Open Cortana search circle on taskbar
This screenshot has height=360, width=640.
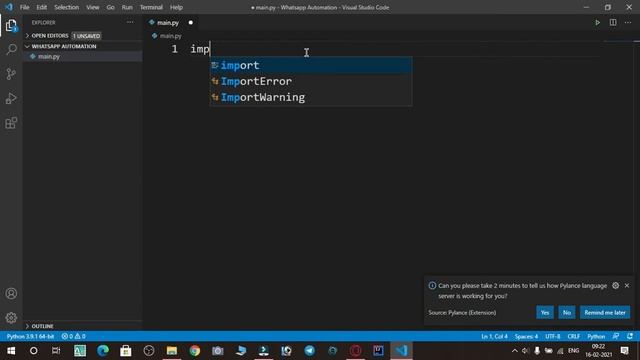[x=33, y=351]
